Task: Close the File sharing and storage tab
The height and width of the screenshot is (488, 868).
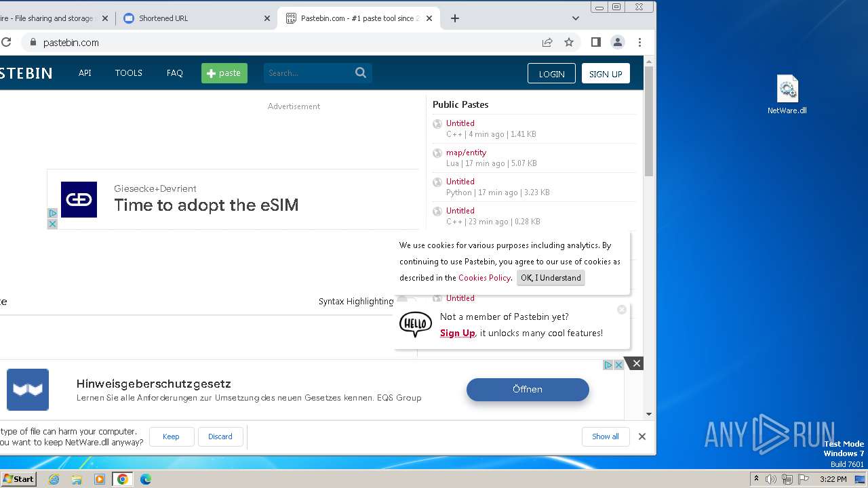Action: [105, 18]
